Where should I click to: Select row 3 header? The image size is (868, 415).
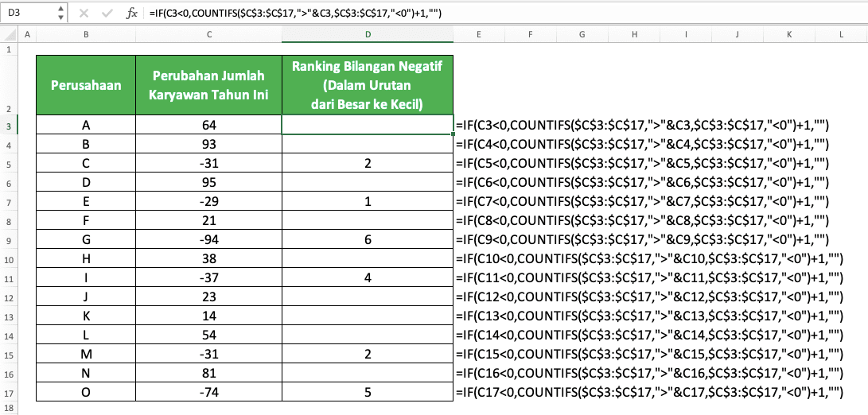(x=9, y=125)
